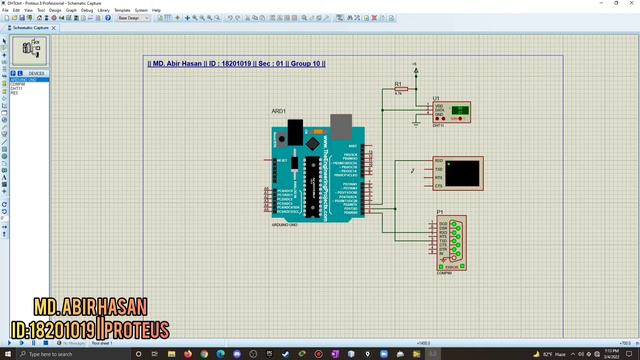
Task: Click the Arduino Uno board ARD1
Action: tap(318, 174)
